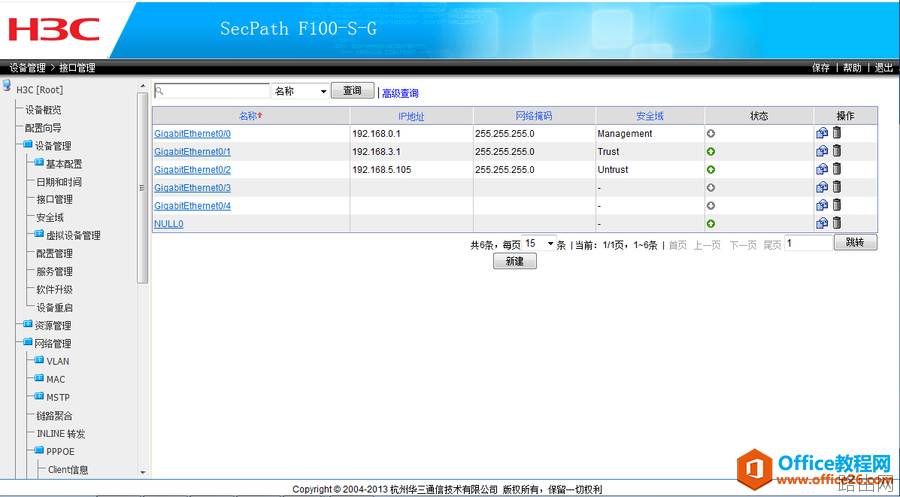The image size is (900, 497).
Task: Sort the table by IP地址 column
Action: click(411, 117)
